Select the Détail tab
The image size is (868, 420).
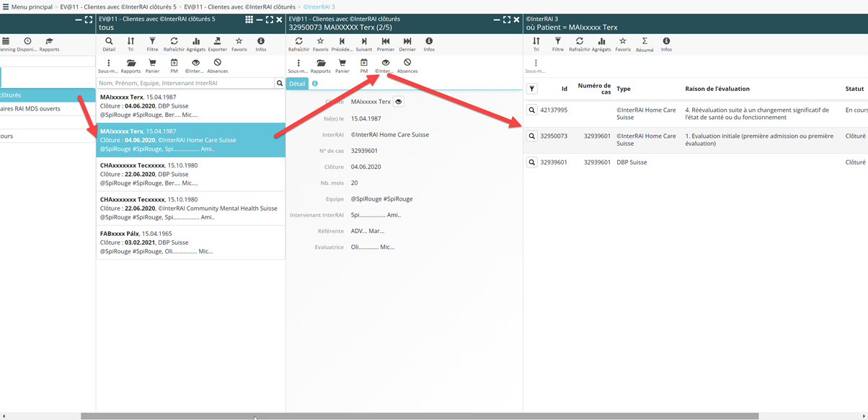[x=297, y=84]
